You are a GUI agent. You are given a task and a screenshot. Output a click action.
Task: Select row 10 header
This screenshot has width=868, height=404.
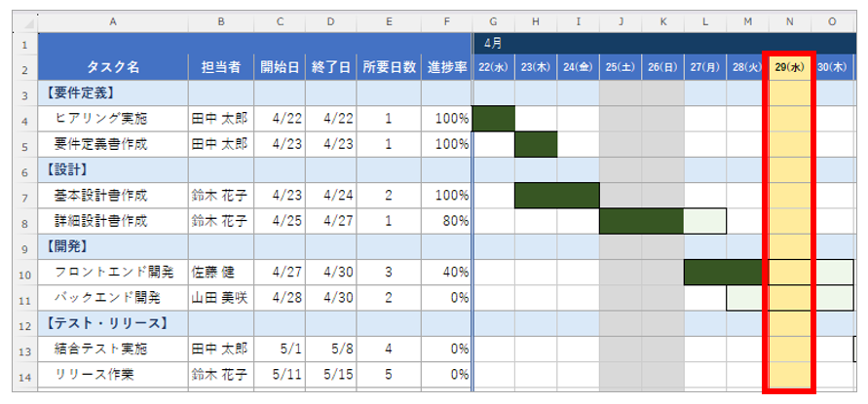[25, 273]
